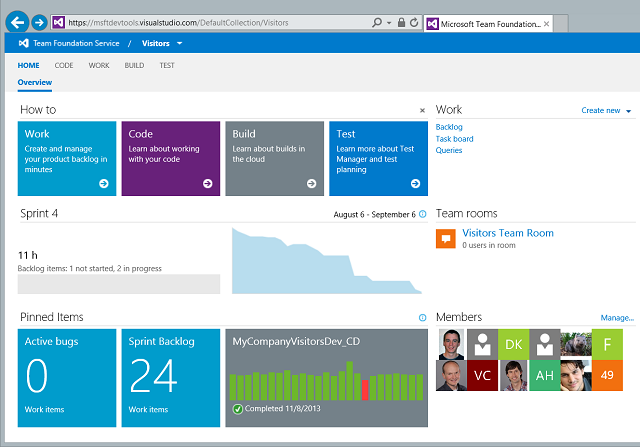Screen dimensions: 640x447
Task: Click the browser address bar URL
Action: point(178,22)
